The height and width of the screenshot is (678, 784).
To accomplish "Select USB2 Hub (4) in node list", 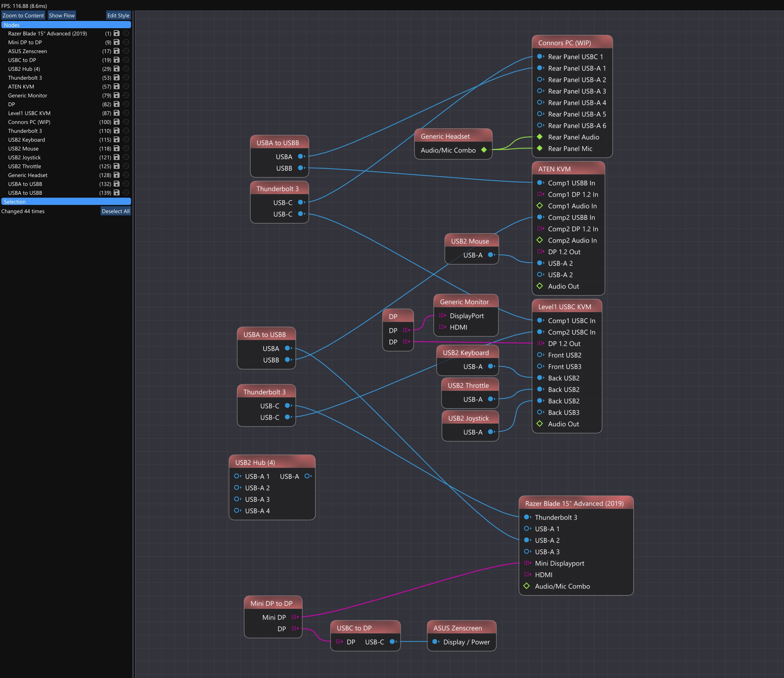I will 24,69.
